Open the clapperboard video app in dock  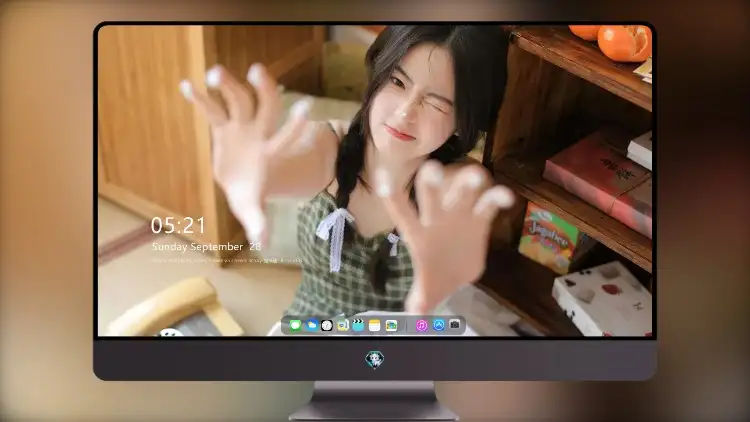(358, 325)
